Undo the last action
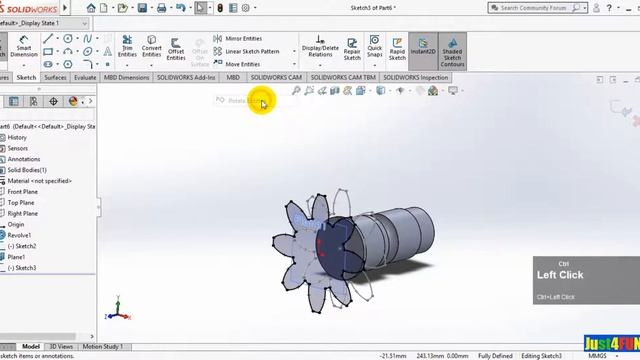Viewport: 640px width, 360px height. 180,8
